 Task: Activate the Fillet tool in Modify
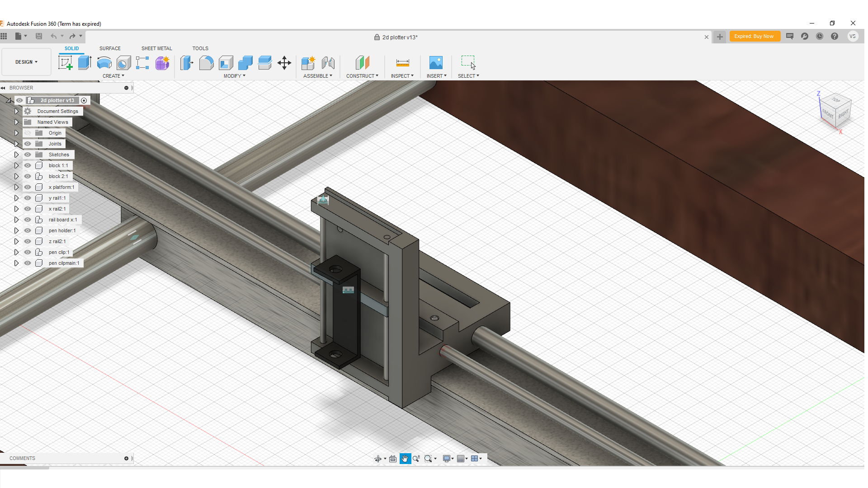coord(206,63)
